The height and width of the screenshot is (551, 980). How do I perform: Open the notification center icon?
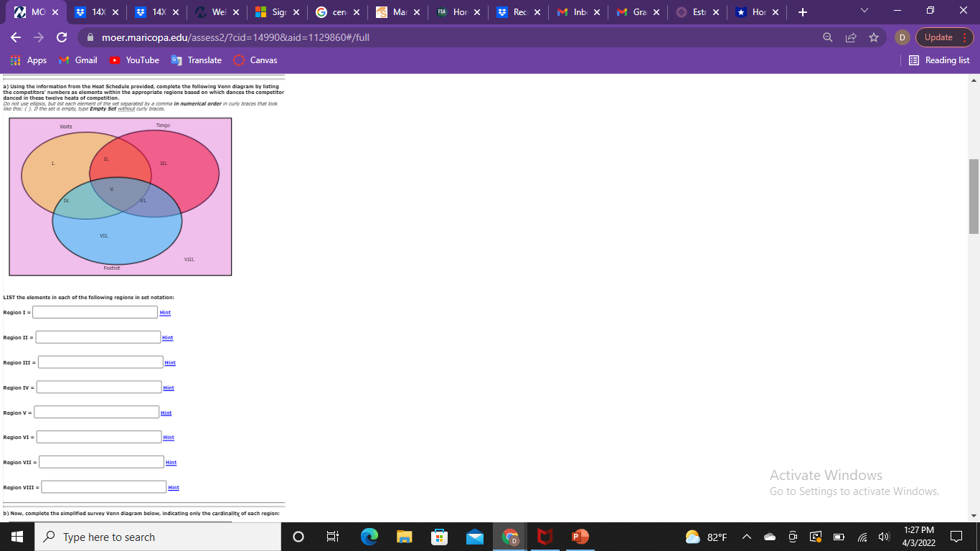958,537
